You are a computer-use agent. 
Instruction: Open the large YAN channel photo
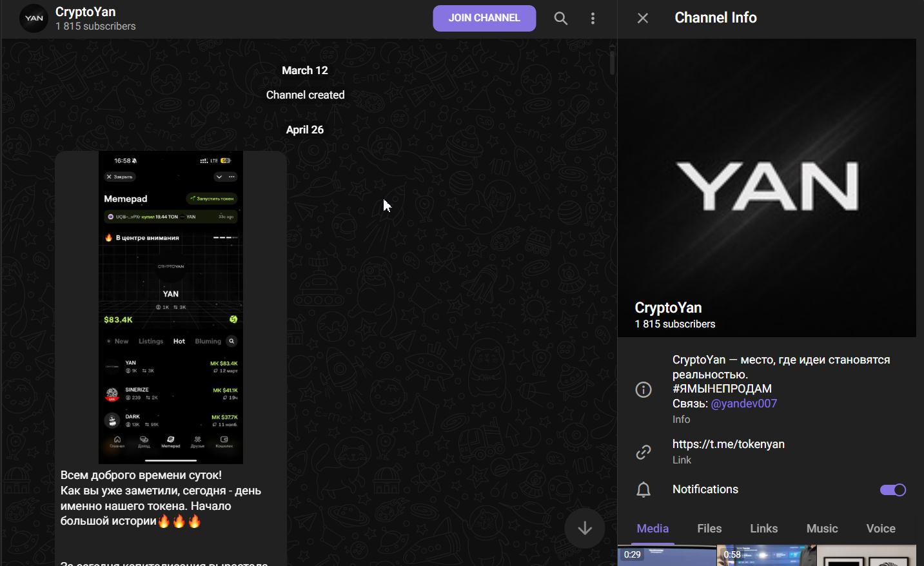coord(767,188)
